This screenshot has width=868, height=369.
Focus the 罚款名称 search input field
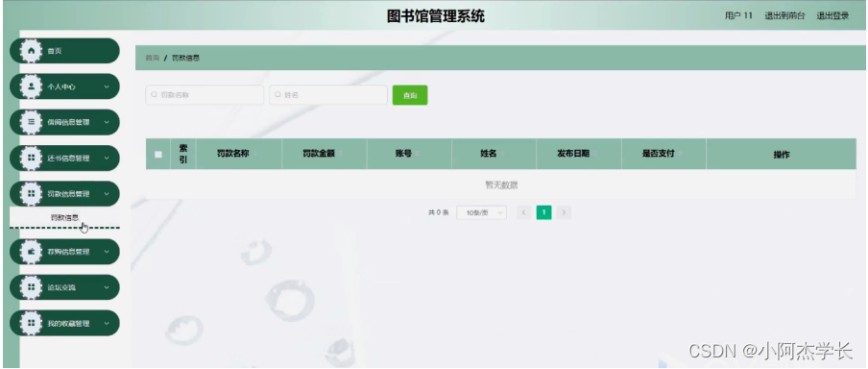[x=205, y=95]
